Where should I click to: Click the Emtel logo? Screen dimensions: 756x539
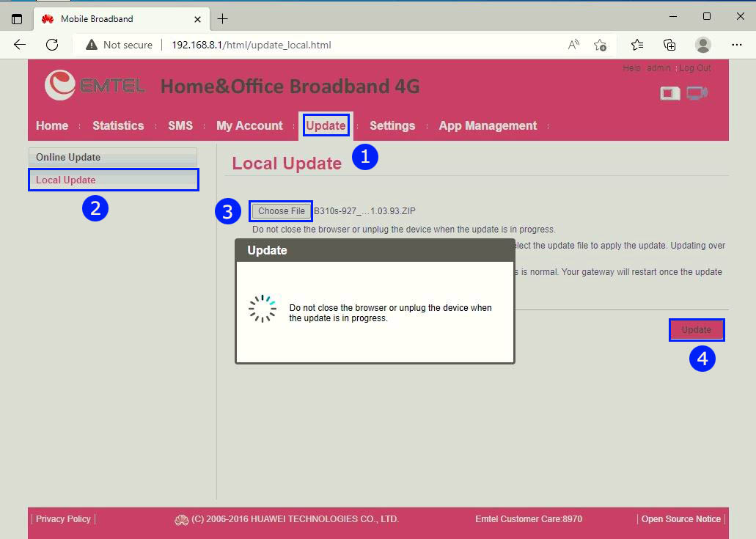click(95, 85)
